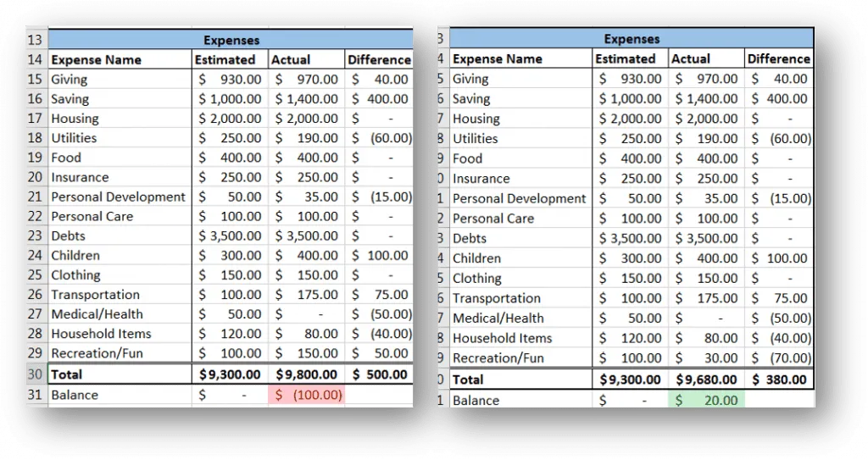Click the Expenses title in left table
This screenshot has height=460, width=868.
click(231, 40)
